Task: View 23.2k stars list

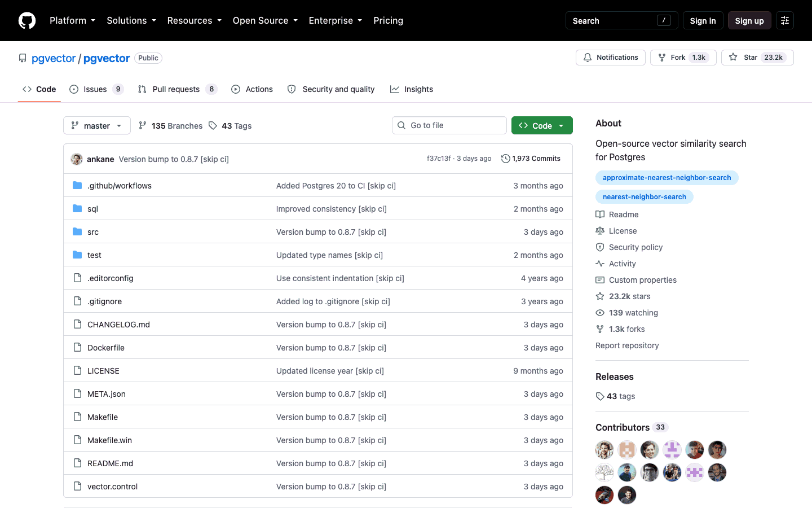Action: point(623,296)
